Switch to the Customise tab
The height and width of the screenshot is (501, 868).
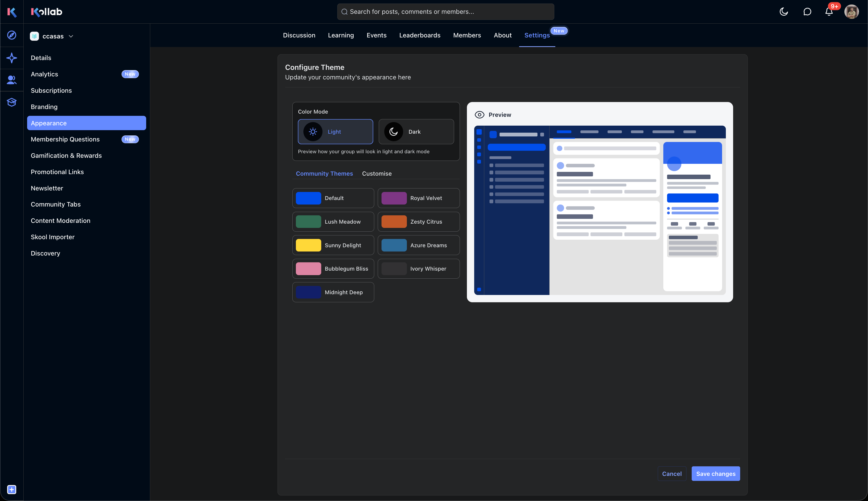click(x=376, y=173)
